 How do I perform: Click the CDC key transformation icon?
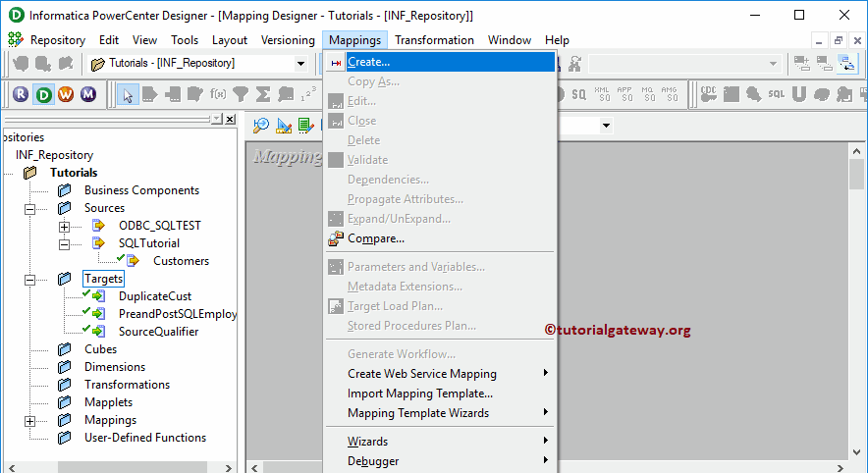(709, 94)
